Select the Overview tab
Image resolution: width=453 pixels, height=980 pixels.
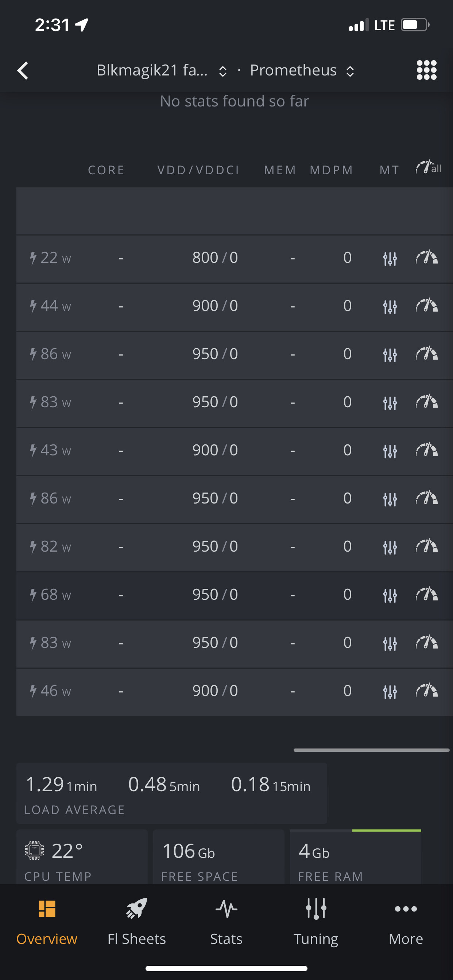click(47, 921)
